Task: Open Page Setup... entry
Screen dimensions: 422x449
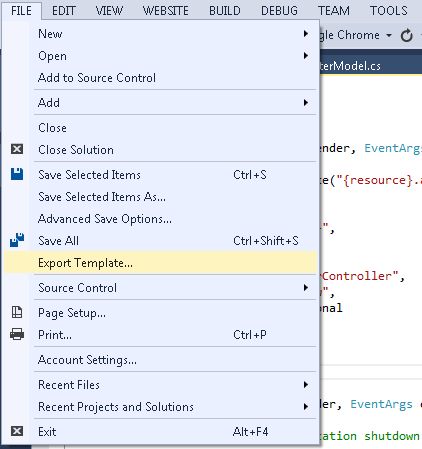Action: point(160,313)
